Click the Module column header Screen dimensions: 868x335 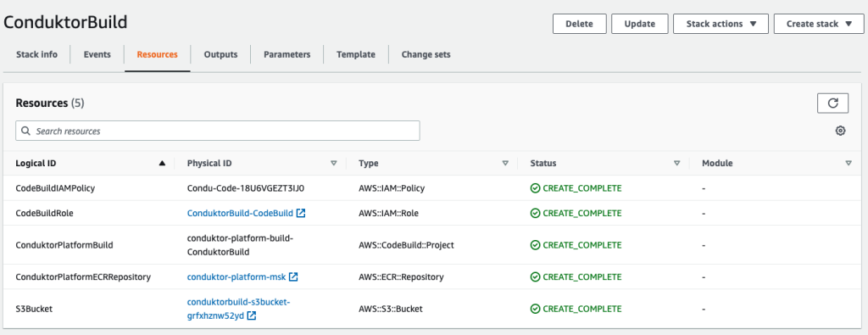tap(717, 164)
